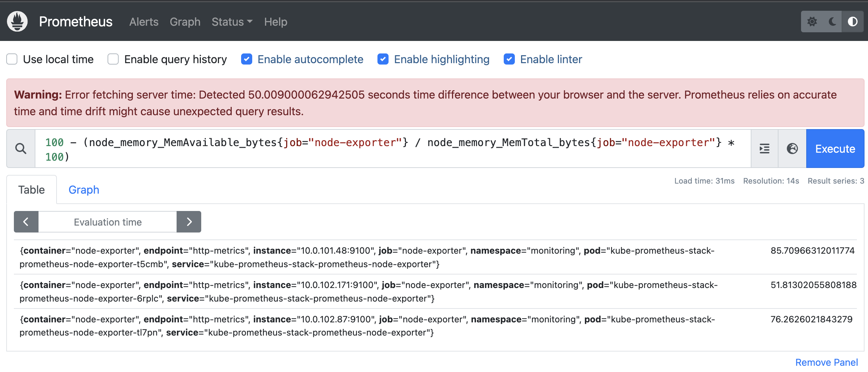Select the value 85.70966312011774
Screen dimensions: 868x372
[812, 251]
